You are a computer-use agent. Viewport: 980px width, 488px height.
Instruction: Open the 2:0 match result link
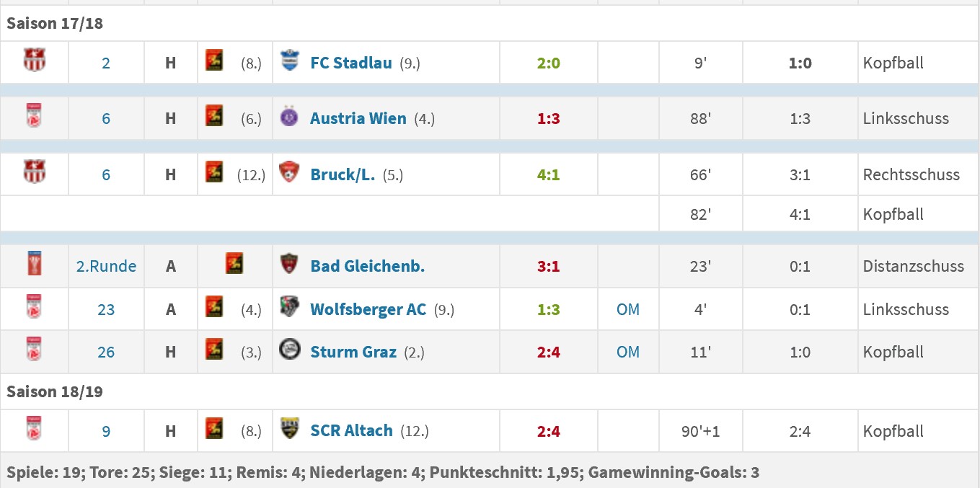[x=549, y=63]
